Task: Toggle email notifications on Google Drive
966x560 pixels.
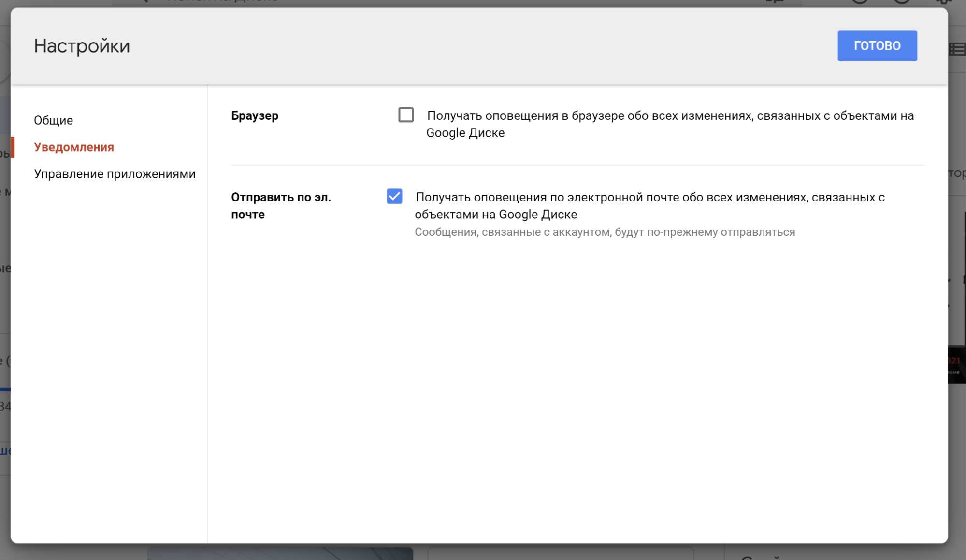Action: (x=395, y=196)
